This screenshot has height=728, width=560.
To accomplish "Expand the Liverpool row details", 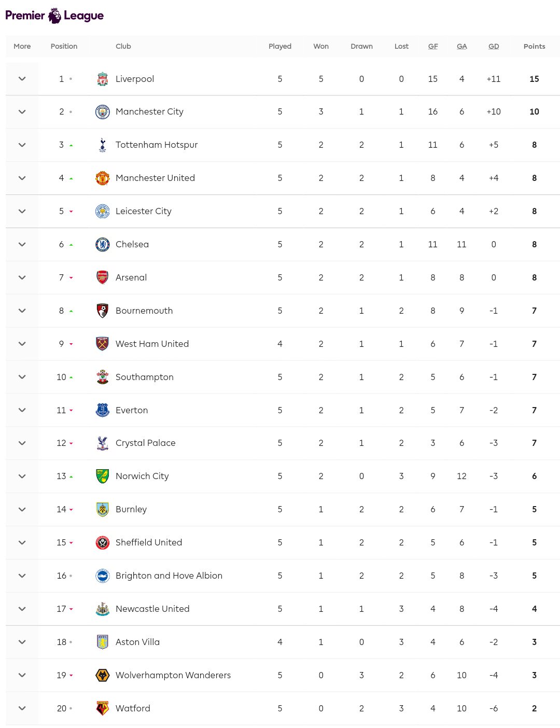I will click(x=22, y=79).
